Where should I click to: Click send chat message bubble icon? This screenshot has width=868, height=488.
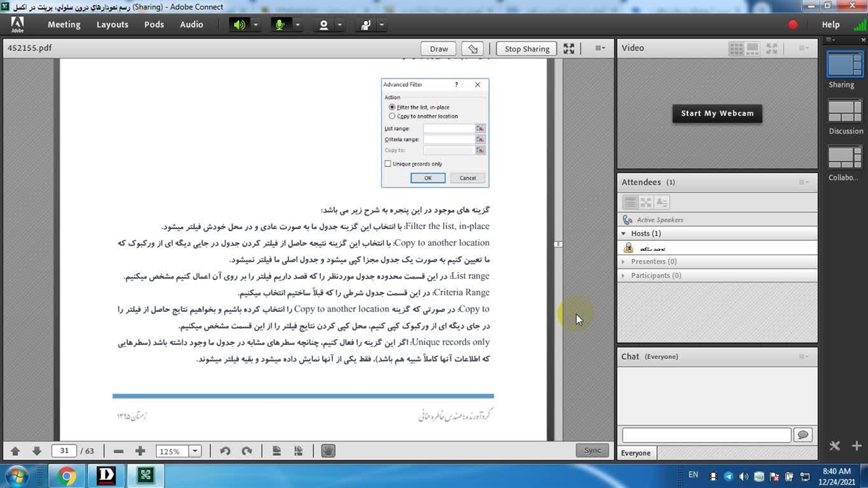tap(803, 435)
